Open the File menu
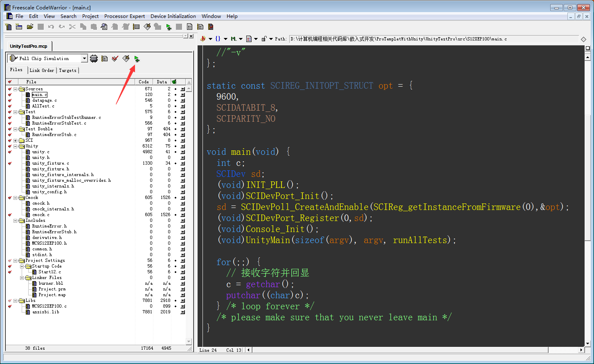 tap(19, 16)
